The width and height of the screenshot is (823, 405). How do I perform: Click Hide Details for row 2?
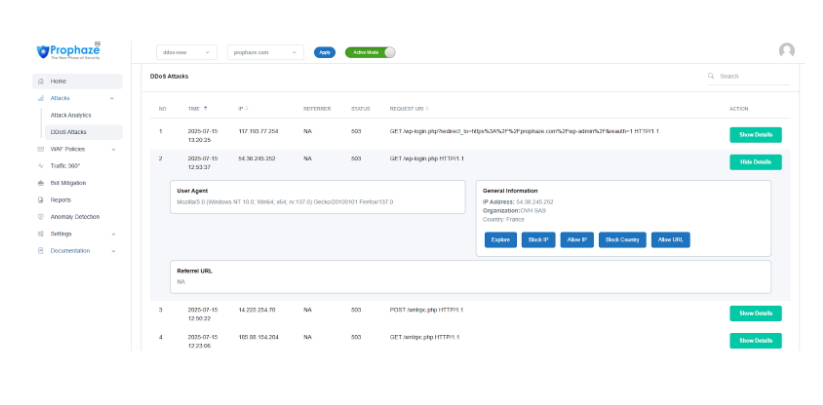point(755,162)
